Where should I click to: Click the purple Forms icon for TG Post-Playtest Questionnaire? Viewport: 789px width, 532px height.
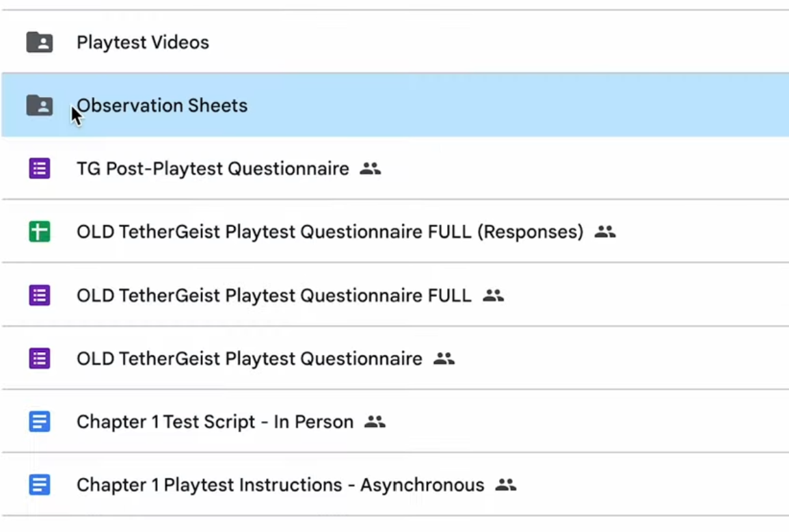tap(40, 169)
